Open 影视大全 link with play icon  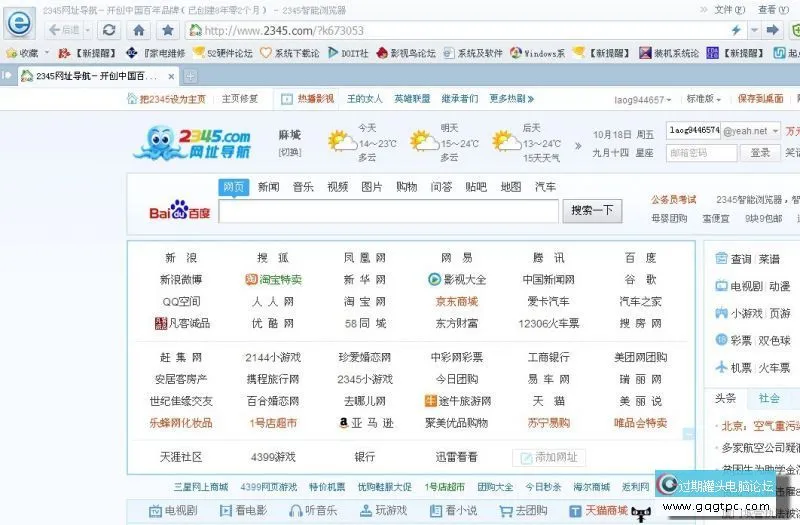point(457,280)
